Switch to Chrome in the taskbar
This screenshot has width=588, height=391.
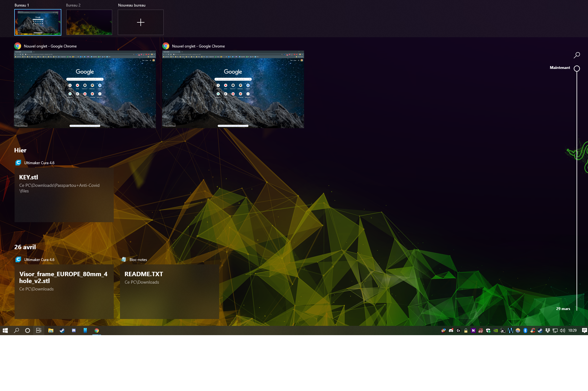point(97,330)
